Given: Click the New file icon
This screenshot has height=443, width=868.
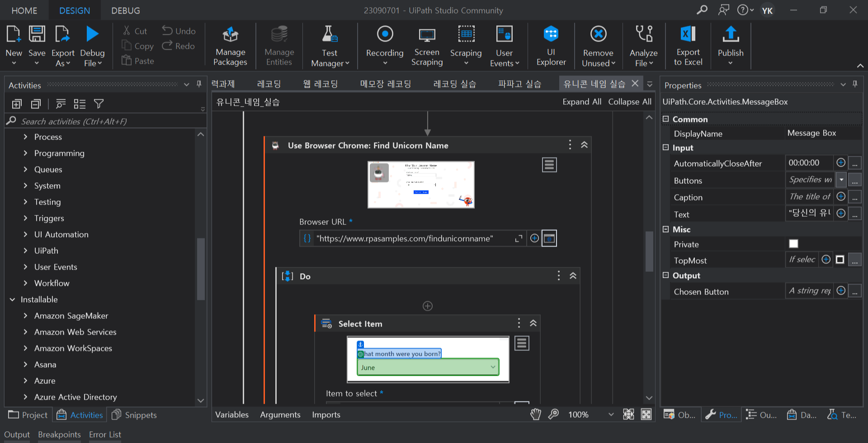Looking at the screenshot, I should [14, 34].
